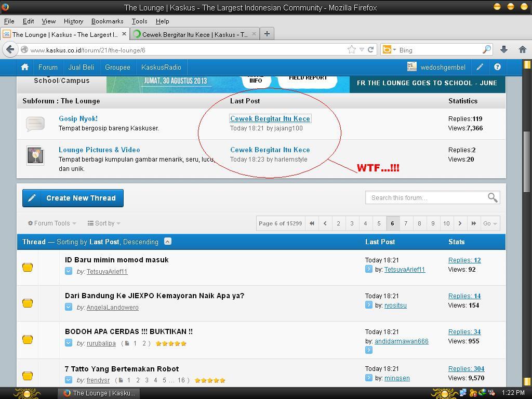Click the forum search magnifier icon
The height and width of the screenshot is (399, 532).
[x=493, y=197]
